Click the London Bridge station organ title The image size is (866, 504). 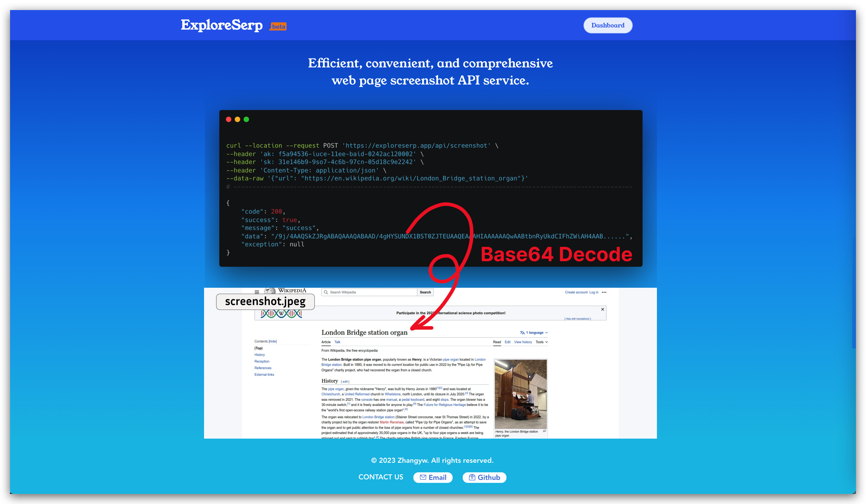[364, 332]
